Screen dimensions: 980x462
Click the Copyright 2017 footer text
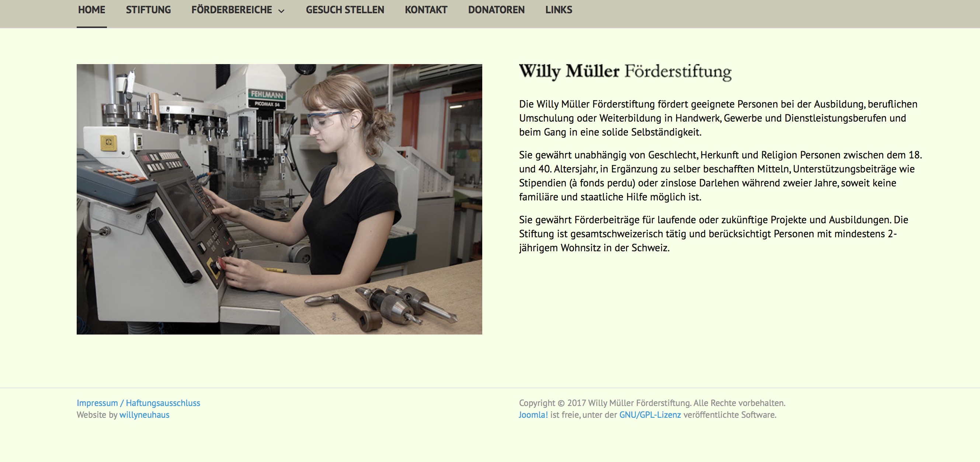pyautogui.click(x=652, y=403)
